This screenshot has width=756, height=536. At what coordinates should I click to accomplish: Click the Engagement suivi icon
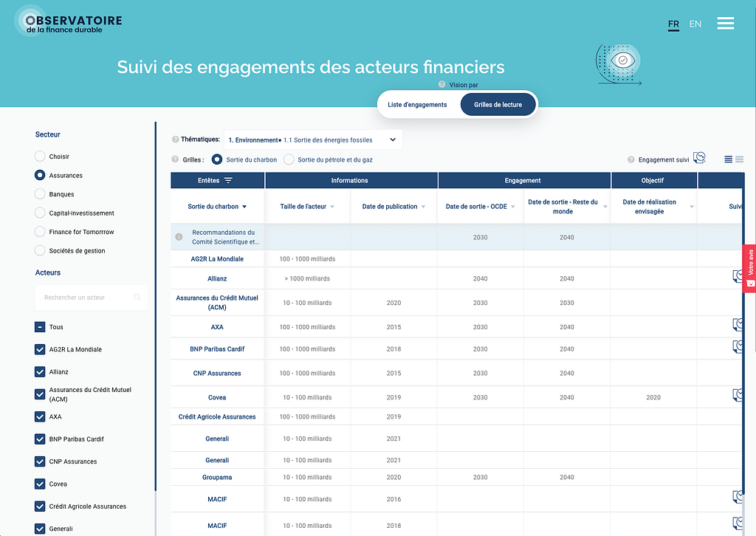click(x=700, y=159)
